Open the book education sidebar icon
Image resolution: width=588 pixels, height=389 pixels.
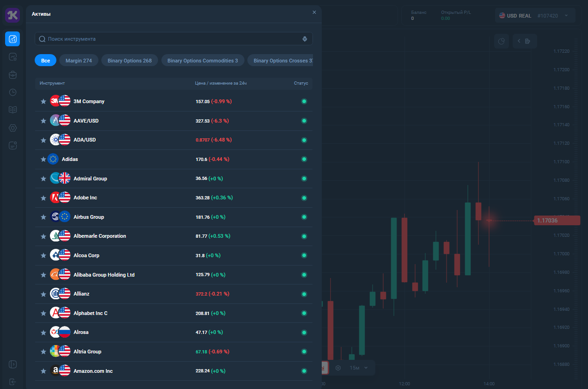click(x=13, y=110)
